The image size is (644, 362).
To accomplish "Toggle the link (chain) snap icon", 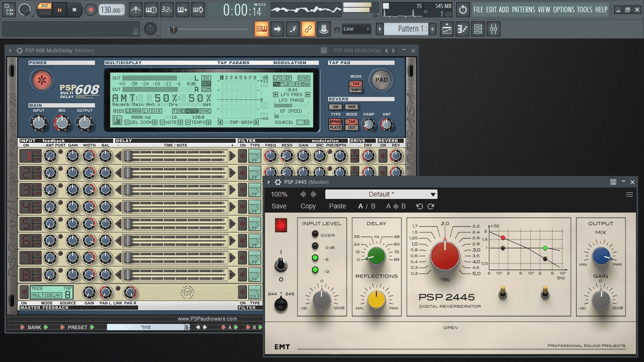I will (x=308, y=29).
